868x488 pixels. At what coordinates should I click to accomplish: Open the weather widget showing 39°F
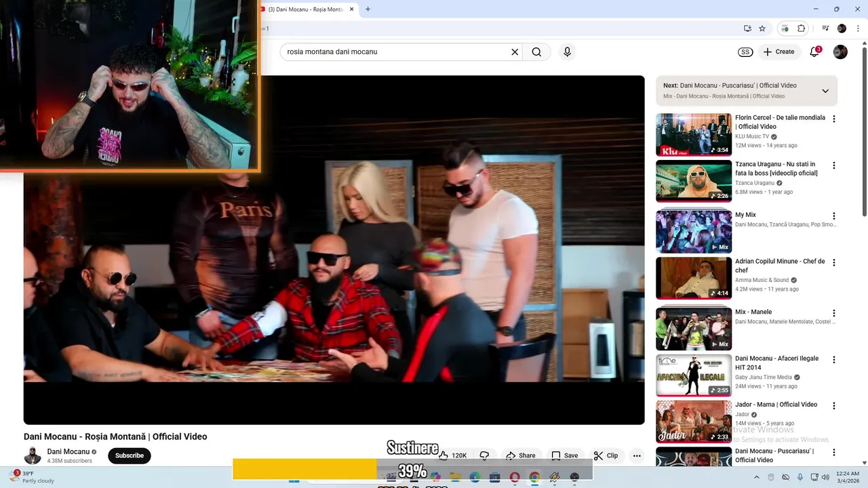tap(31, 477)
